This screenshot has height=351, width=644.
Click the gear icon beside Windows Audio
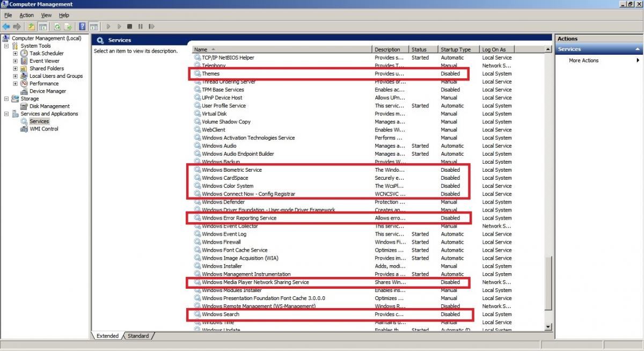pos(197,146)
